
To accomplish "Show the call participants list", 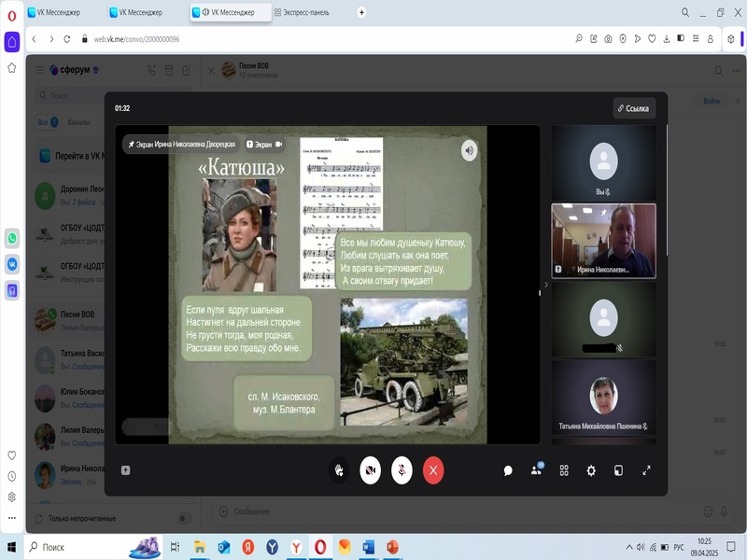I will 536,470.
